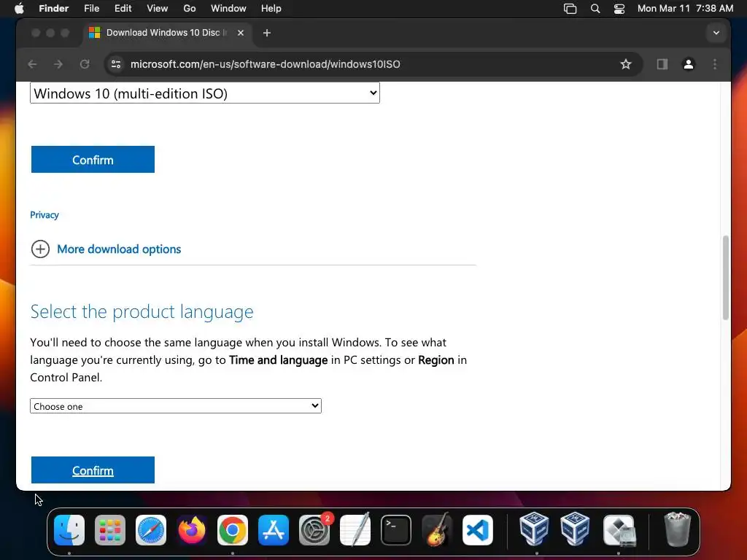Open the second VirtualBox Dock icon
Viewport: 747px width, 560px height.
[x=575, y=529]
